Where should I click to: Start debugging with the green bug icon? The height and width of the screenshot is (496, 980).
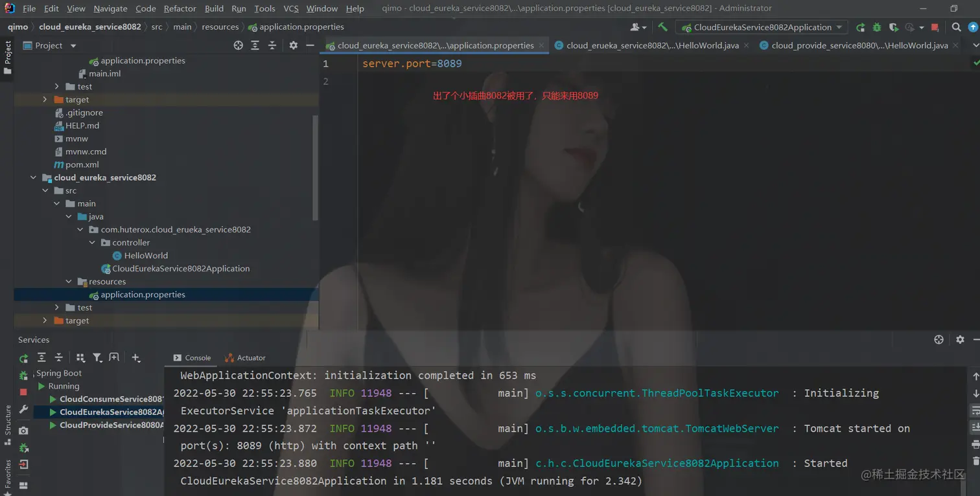tap(877, 27)
